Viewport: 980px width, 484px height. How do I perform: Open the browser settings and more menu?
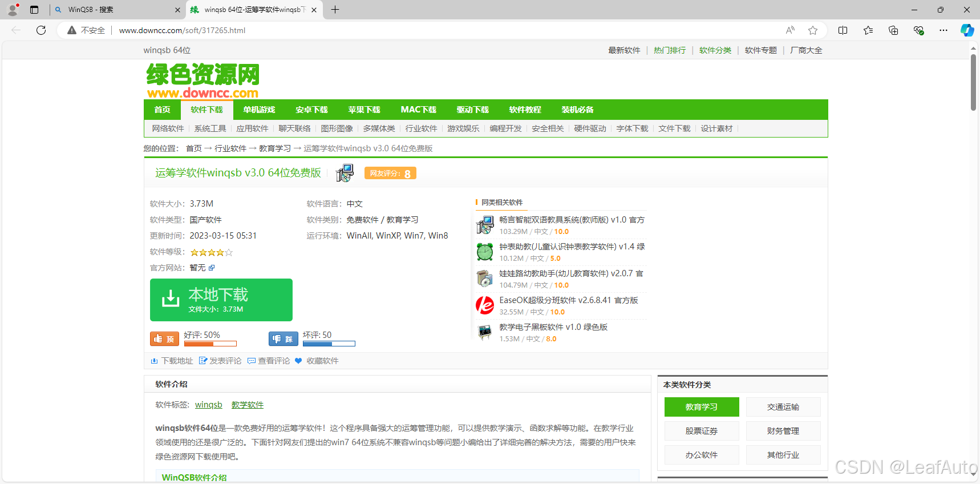943,30
